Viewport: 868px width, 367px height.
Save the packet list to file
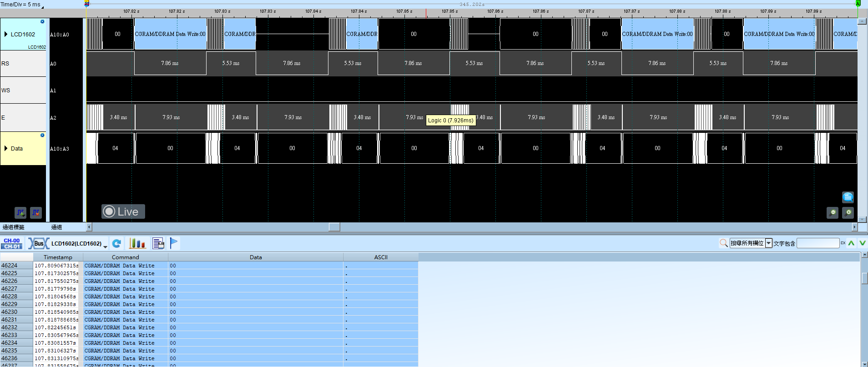click(158, 243)
